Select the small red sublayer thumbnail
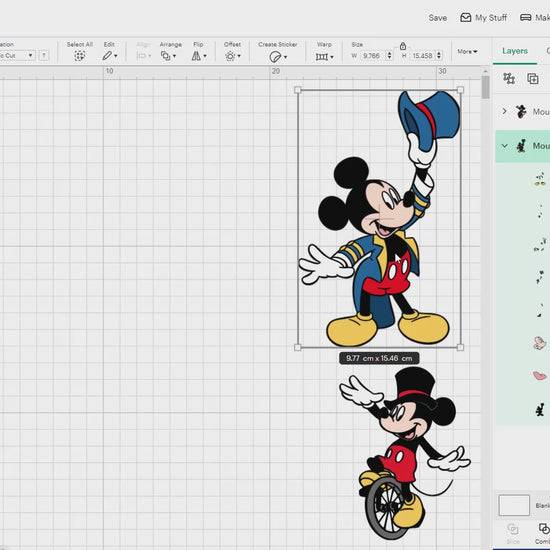 [540, 311]
